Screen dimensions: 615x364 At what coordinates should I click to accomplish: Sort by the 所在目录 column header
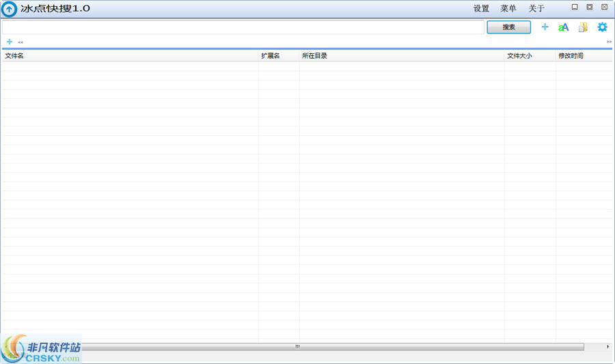click(402, 55)
